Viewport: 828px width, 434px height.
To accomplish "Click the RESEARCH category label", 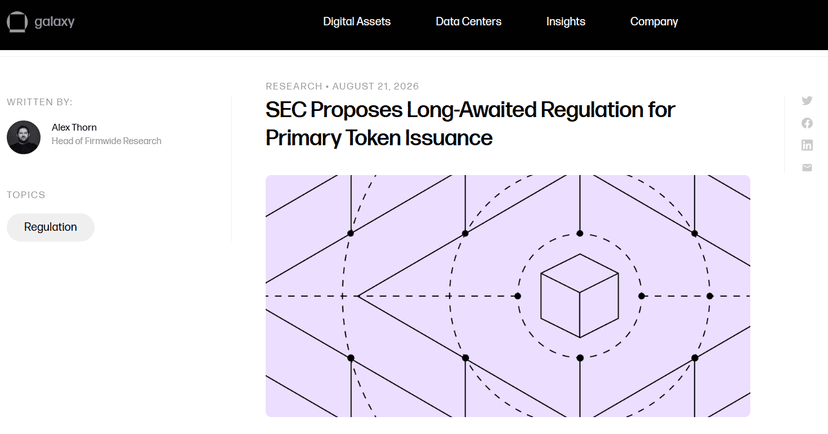I will [x=294, y=86].
